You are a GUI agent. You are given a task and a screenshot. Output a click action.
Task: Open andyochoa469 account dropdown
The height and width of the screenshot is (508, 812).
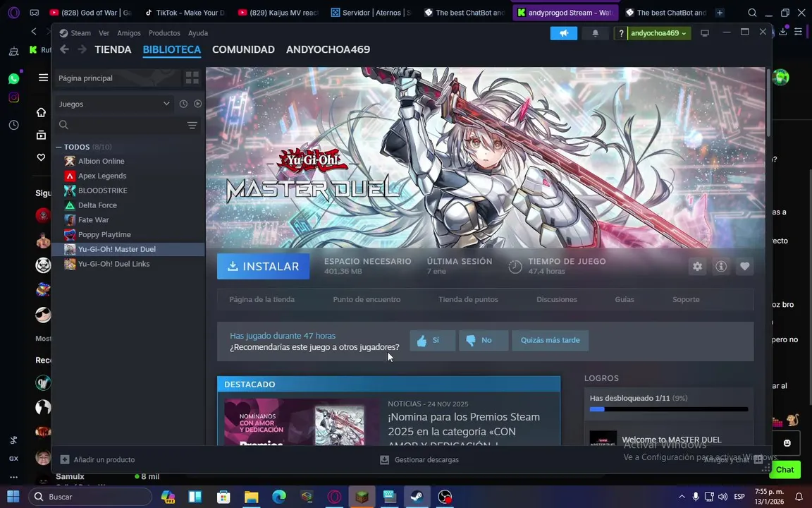point(659,33)
